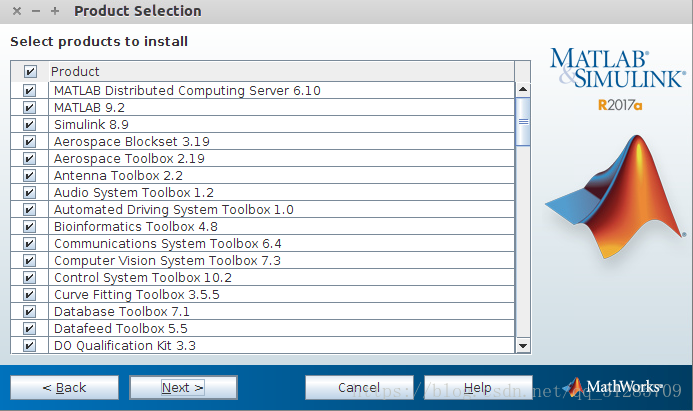
Task: Toggle Datafeed Toolbox 5.5 checkbox
Action: pos(29,329)
